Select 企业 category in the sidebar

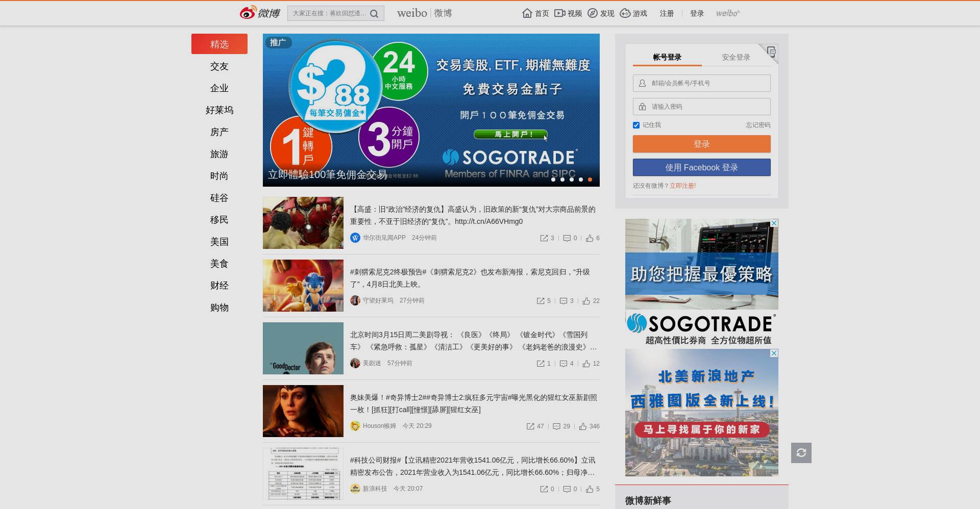(x=219, y=88)
